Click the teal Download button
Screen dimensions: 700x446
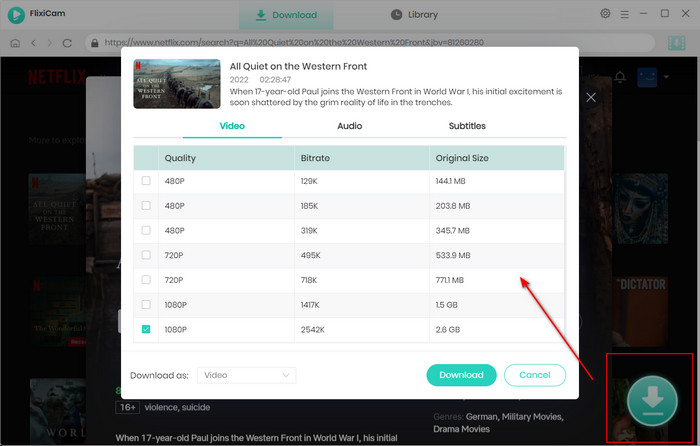pyautogui.click(x=461, y=375)
